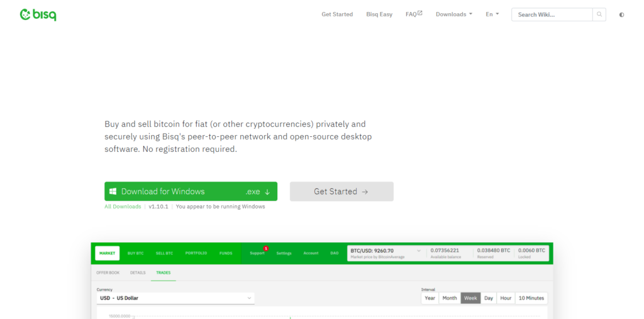Screen dimensions: 644x319
Task: Click the 0.0060 BTC locked value
Action: (x=531, y=250)
